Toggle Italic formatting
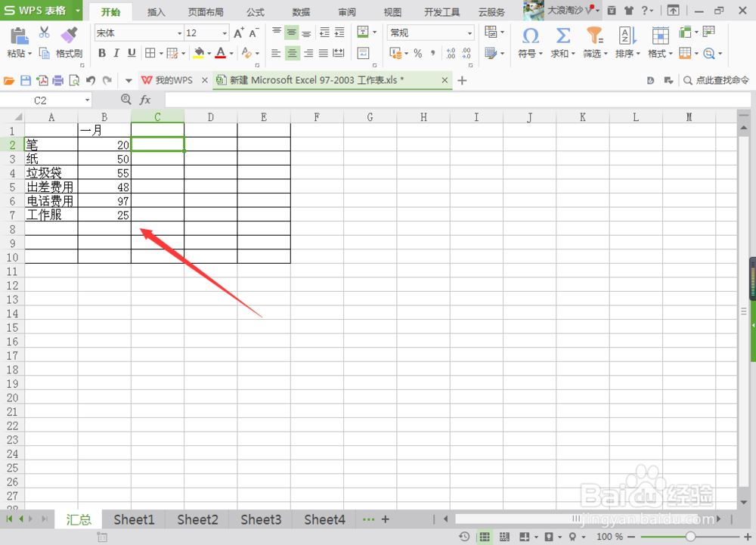 click(116, 53)
